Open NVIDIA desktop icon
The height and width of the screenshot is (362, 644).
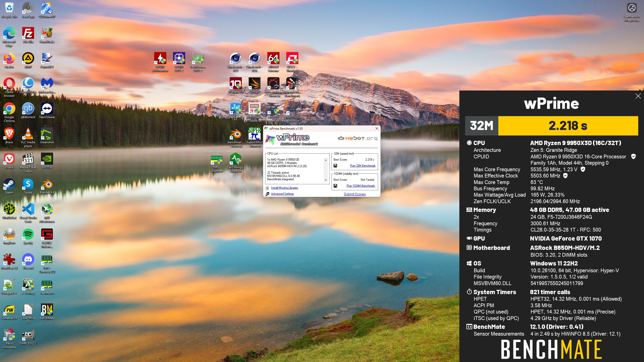click(47, 161)
